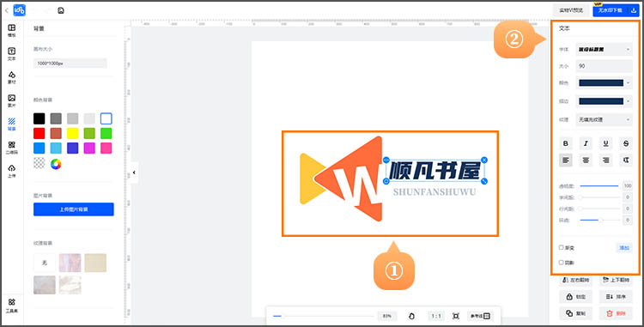Click the 复制 duplicate button
Viewport: 644px width, 327px height.
tap(576, 313)
